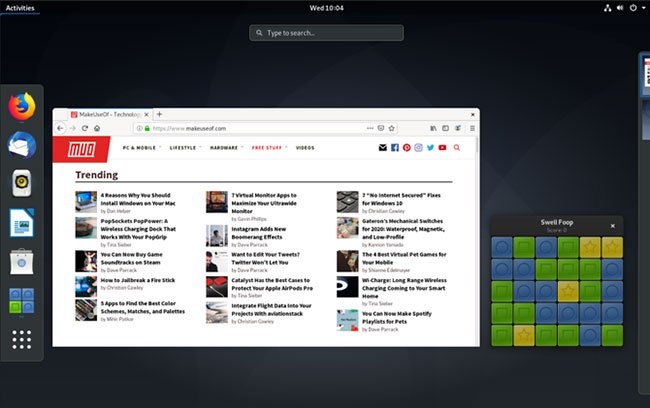Click the Fire Stick article thumbnail
The width and height of the screenshot is (650, 408).
[x=86, y=286]
